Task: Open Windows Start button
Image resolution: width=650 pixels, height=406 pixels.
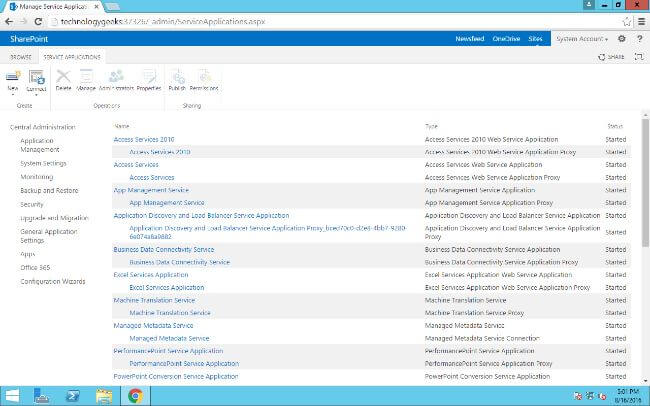Action: 12,396
